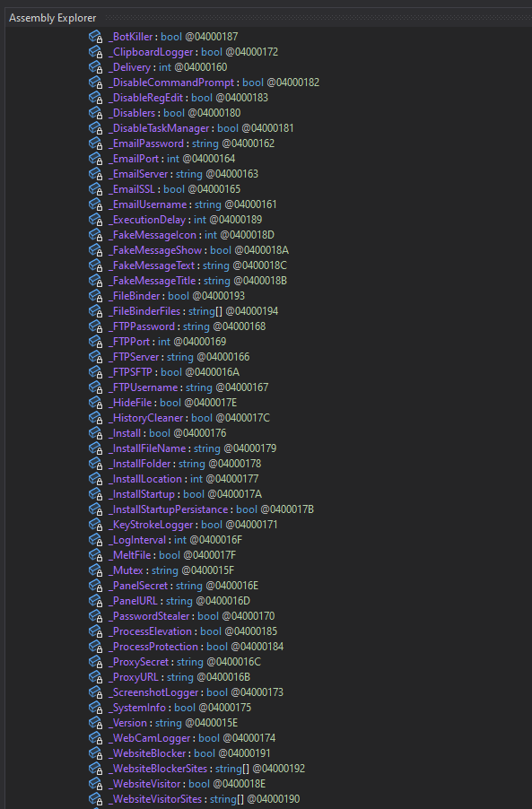532x809 pixels.
Task: Select the _InstallLocation field name
Action: point(145,479)
